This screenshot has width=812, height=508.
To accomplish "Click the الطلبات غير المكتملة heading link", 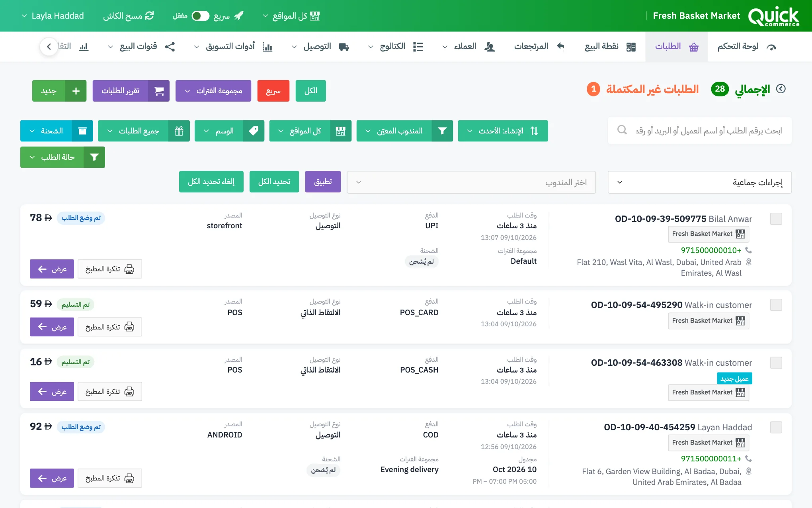I will click(652, 89).
